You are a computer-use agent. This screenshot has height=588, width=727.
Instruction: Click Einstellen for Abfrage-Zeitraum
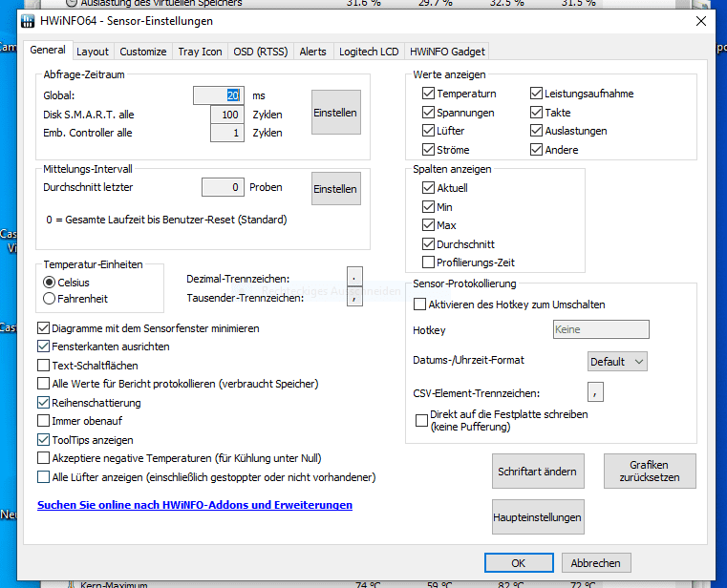[x=335, y=112]
